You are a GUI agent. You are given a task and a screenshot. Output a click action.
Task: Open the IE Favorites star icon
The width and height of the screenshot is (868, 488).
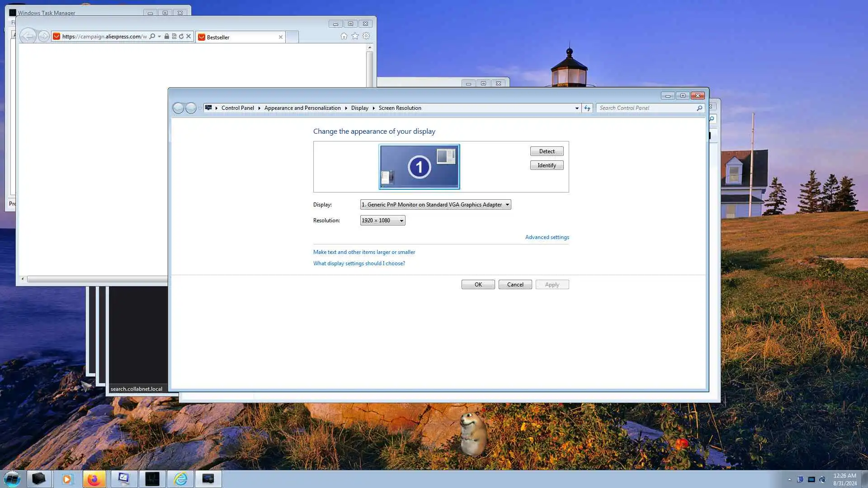(x=355, y=36)
